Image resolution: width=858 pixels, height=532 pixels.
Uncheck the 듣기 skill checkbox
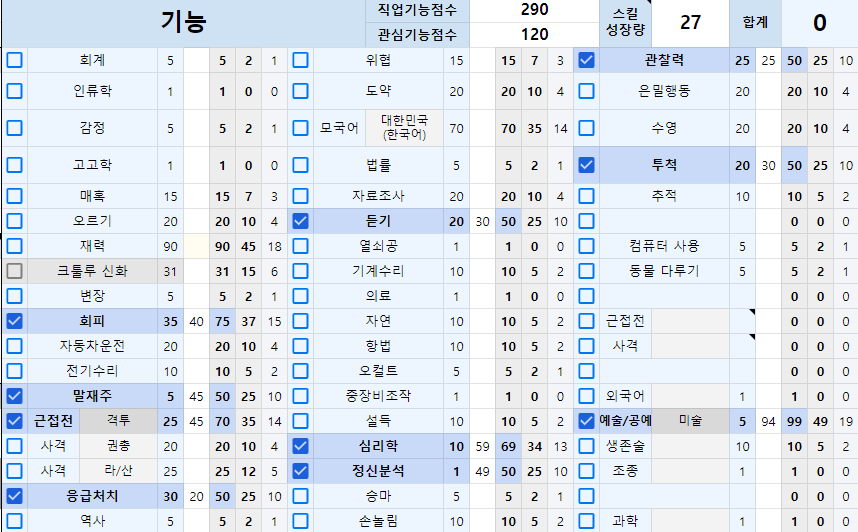coord(300,221)
